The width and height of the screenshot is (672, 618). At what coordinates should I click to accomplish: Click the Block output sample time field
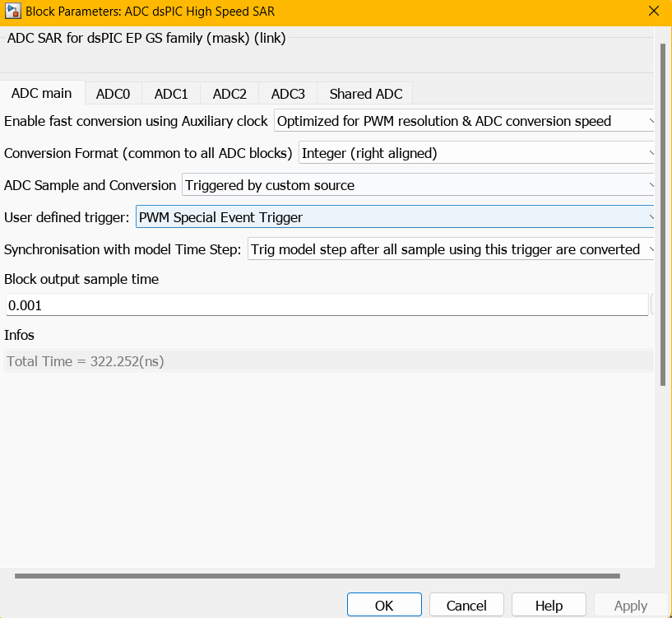pos(327,305)
